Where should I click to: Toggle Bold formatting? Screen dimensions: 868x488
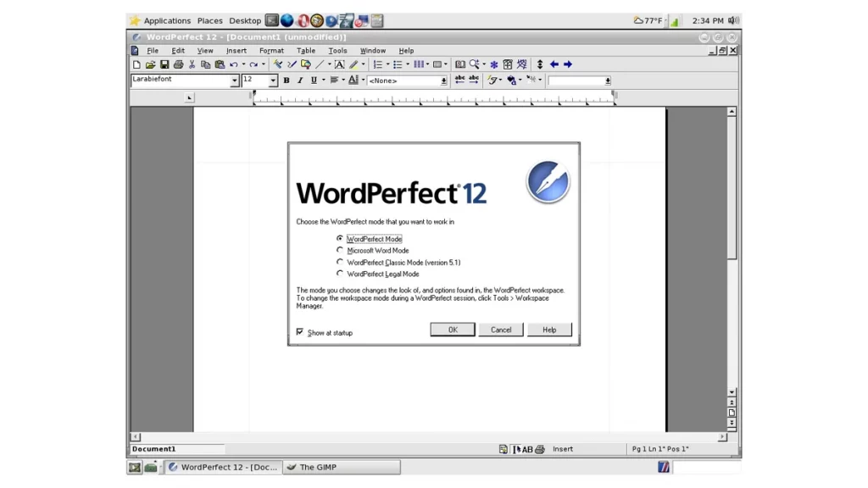[x=287, y=80]
